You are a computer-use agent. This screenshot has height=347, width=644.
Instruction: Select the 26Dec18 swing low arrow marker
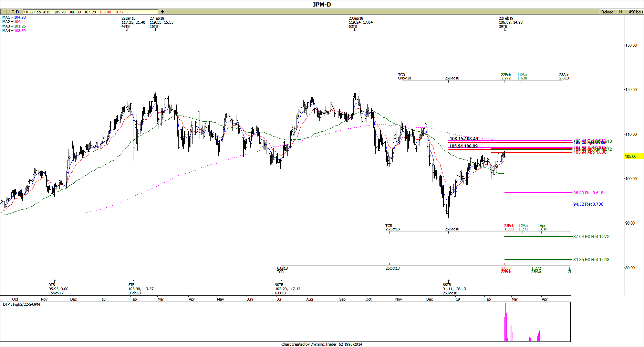(x=448, y=281)
